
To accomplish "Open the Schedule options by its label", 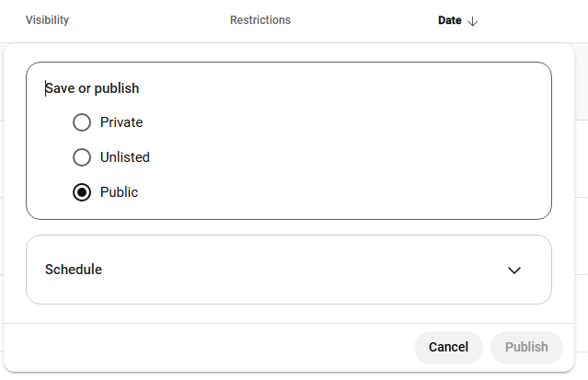I will coord(74,270).
